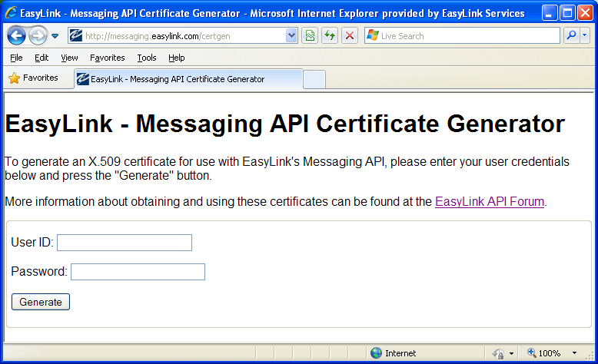Click the Compatibility View broken page icon

(x=310, y=36)
